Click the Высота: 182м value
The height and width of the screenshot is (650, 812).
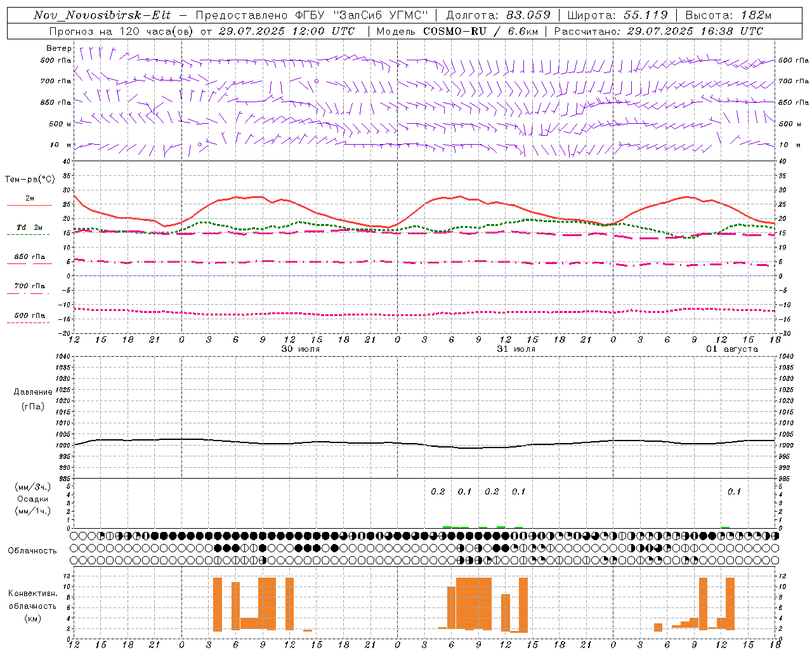728,15
